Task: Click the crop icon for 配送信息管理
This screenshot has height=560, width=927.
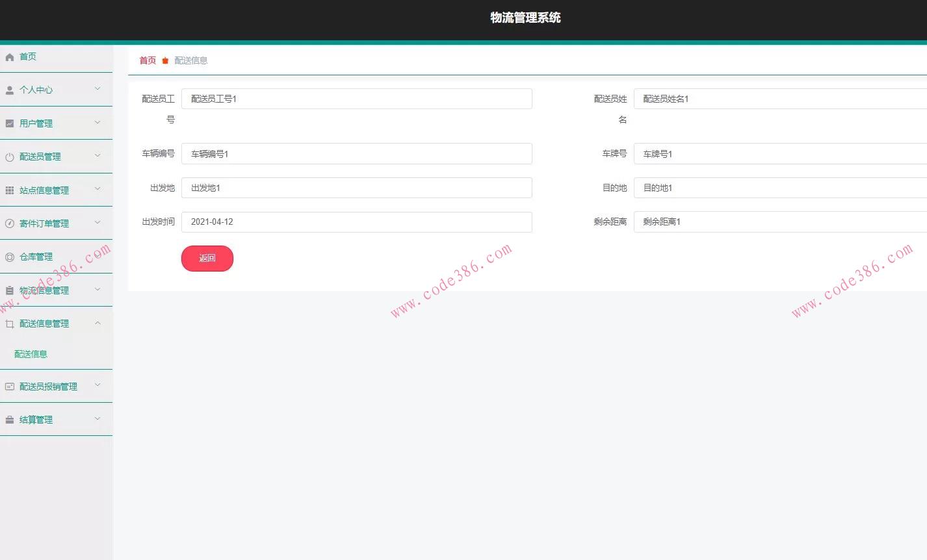Action: tap(10, 324)
